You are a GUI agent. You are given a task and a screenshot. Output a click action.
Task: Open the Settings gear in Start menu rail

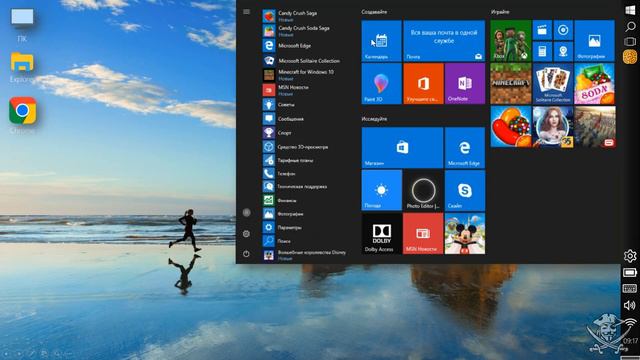[246, 234]
